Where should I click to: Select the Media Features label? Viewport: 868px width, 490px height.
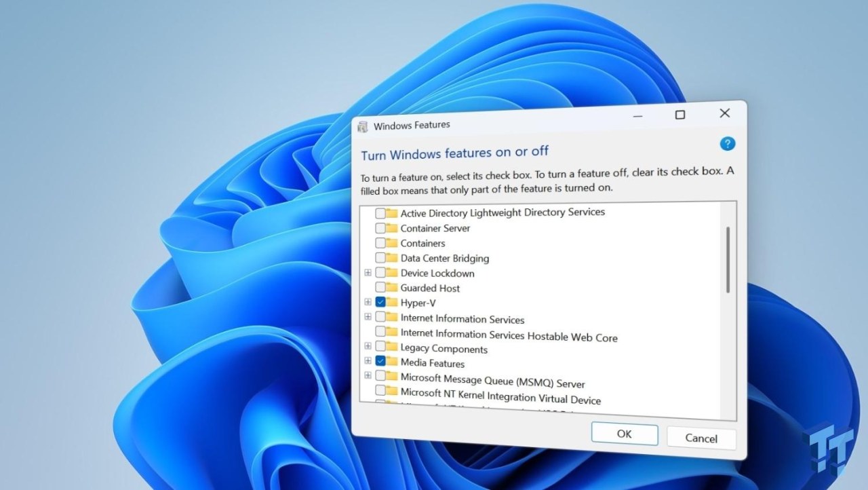coord(433,363)
